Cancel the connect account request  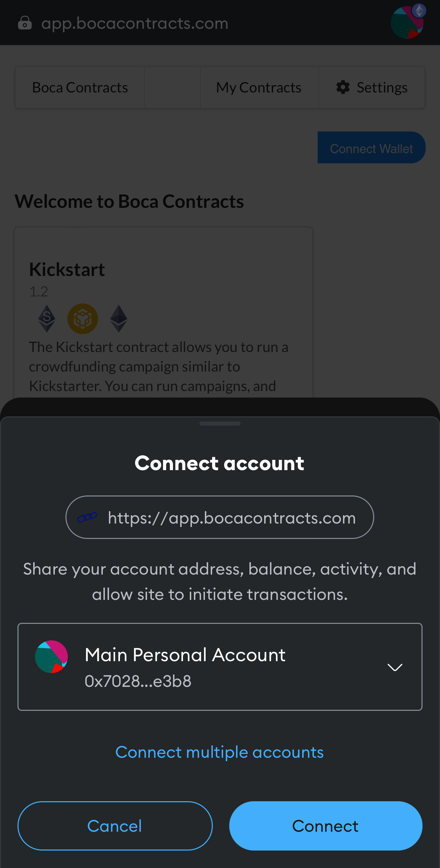tap(115, 826)
